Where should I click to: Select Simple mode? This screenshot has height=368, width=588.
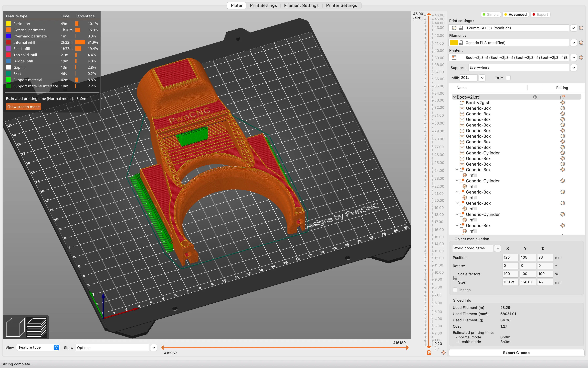click(491, 15)
